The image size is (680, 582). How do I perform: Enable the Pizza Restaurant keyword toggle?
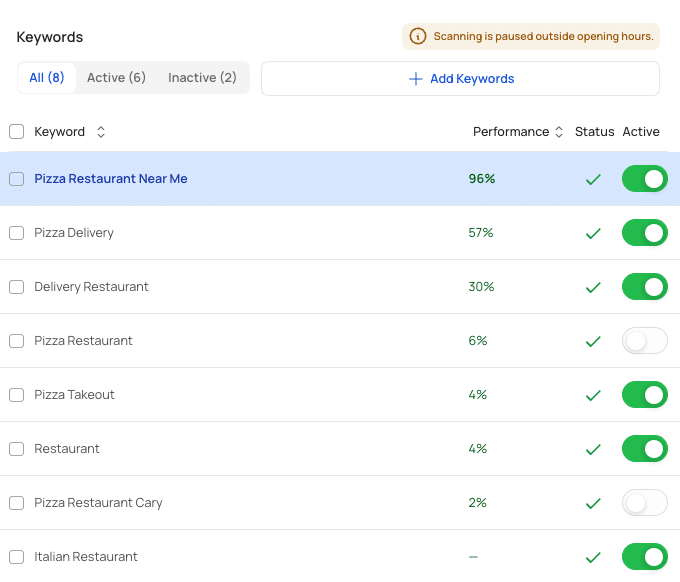click(644, 341)
